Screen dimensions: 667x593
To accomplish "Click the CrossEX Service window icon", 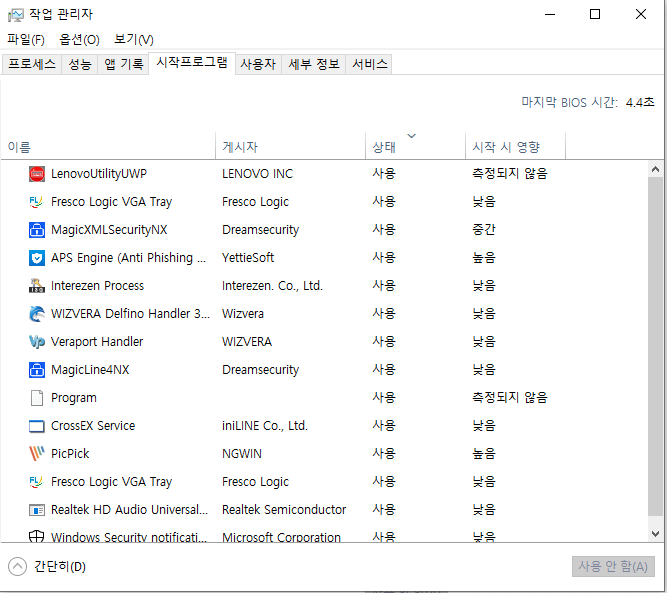I will click(x=37, y=426).
